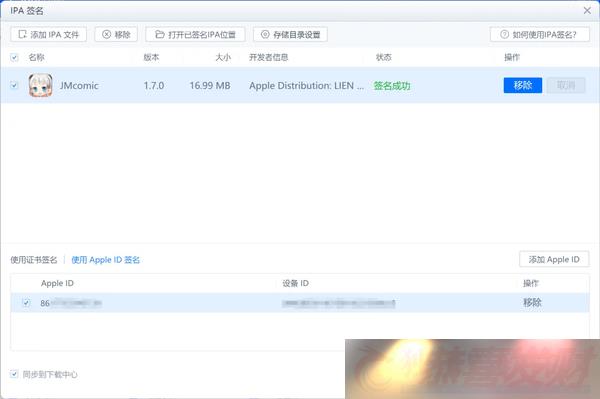Click Apple Distribution developer info cell
This screenshot has width=600, height=399.
coord(307,86)
